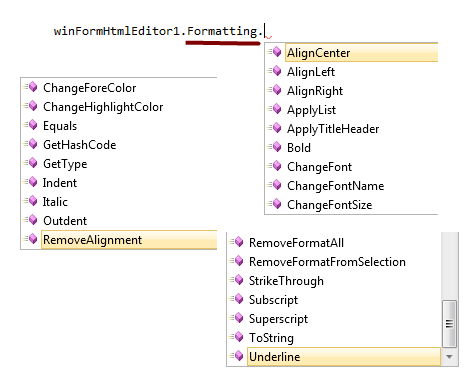Click the scrollbar down arrow
Image resolution: width=473 pixels, height=376 pixels.
click(x=449, y=357)
